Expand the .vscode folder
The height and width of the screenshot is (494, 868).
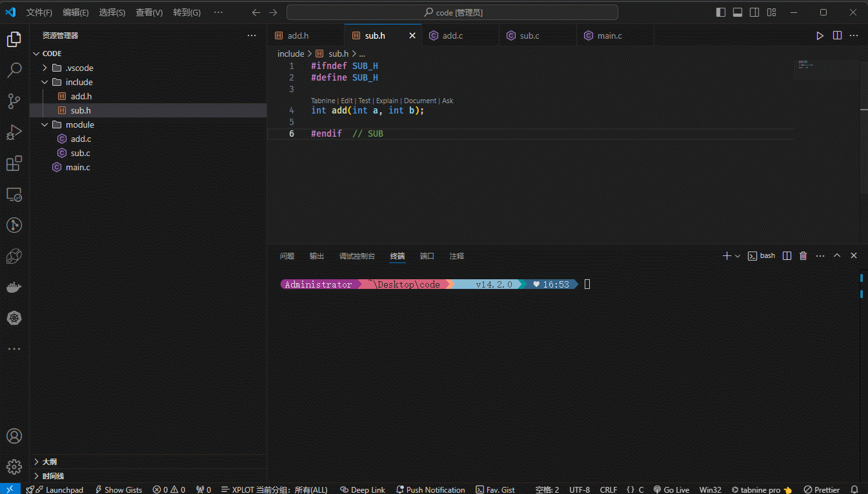pos(79,68)
